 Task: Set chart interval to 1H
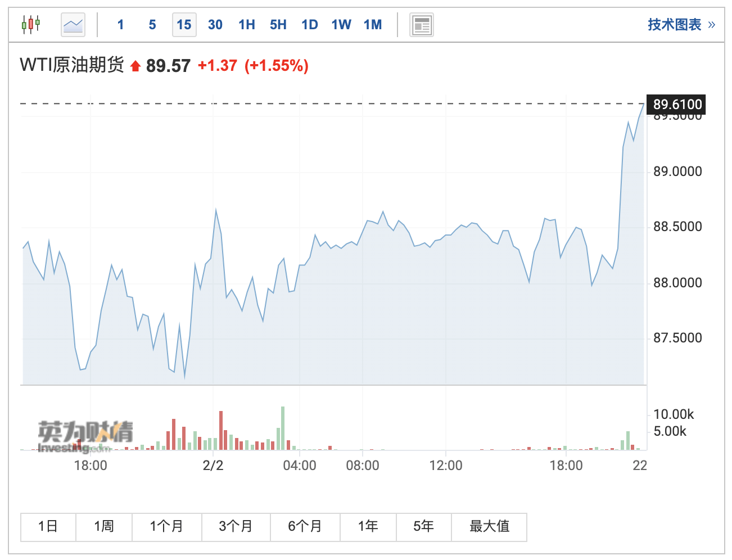[247, 25]
